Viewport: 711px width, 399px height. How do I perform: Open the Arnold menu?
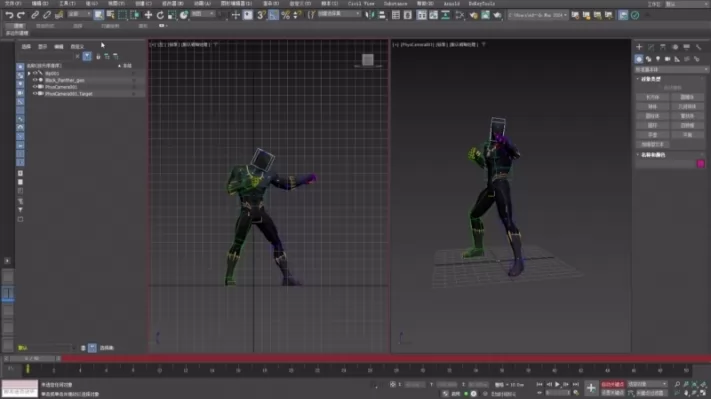pyautogui.click(x=451, y=4)
